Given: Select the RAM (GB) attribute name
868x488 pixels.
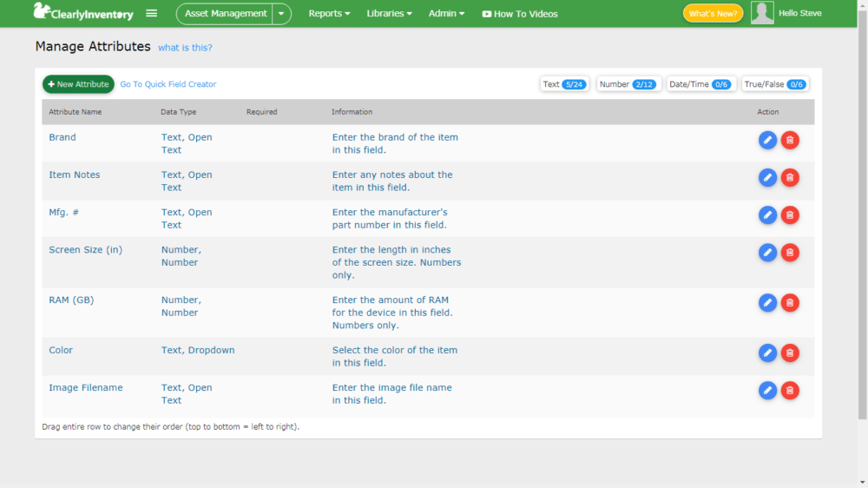Looking at the screenshot, I should pyautogui.click(x=71, y=300).
